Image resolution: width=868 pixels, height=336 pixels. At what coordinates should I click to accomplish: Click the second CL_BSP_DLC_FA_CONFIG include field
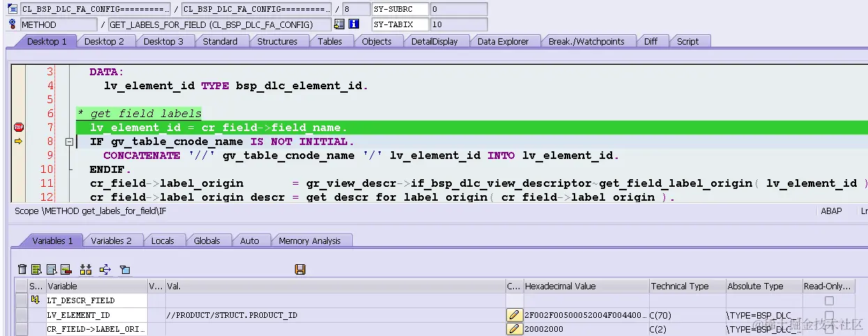[257, 9]
